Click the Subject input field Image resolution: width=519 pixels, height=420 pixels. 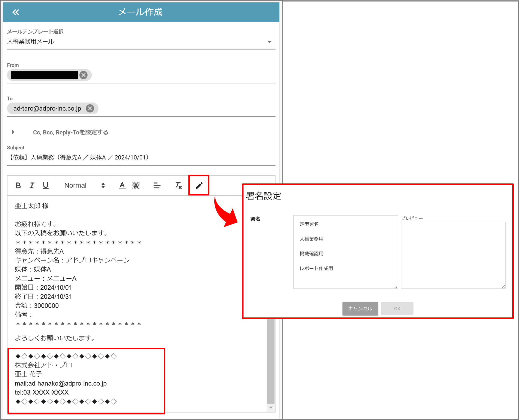click(141, 158)
